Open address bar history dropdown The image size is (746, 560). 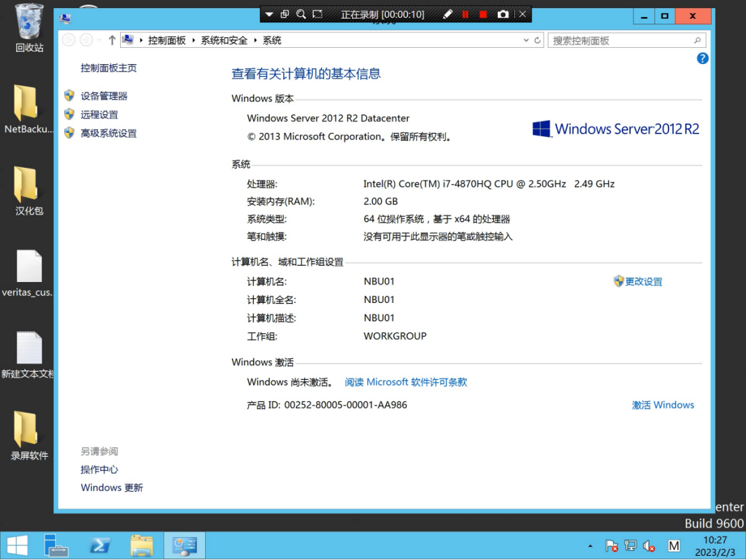click(x=526, y=40)
